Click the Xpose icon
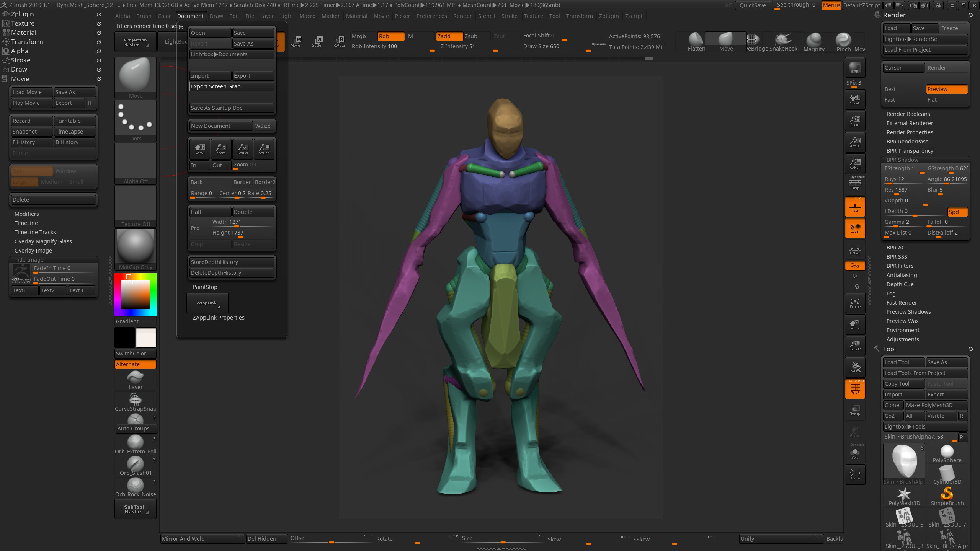Image resolution: width=980 pixels, height=551 pixels. pos(855,474)
